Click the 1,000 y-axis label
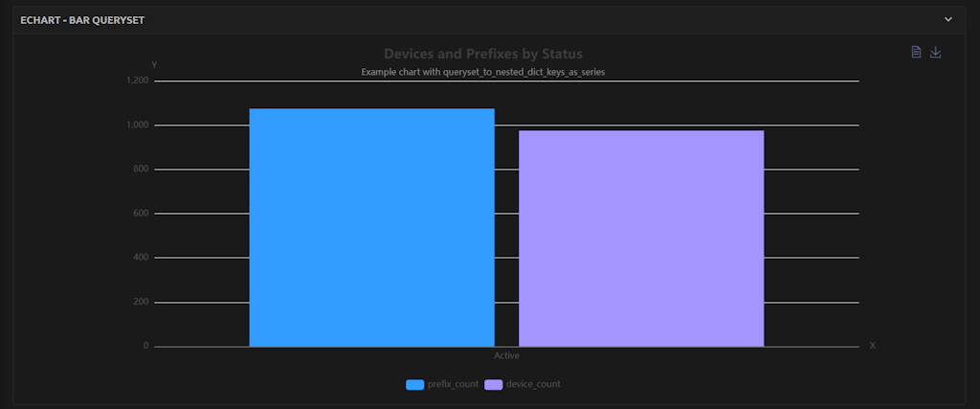This screenshot has width=980, height=409. pyautogui.click(x=138, y=125)
